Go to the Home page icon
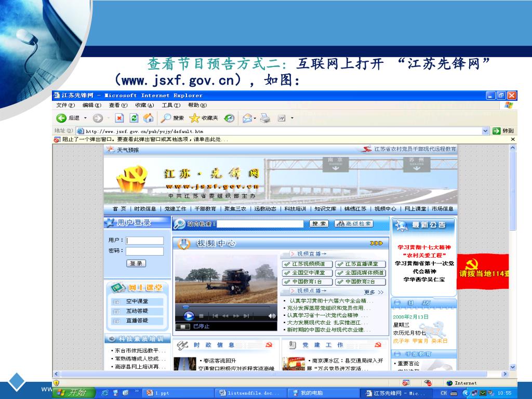 tap(148, 118)
